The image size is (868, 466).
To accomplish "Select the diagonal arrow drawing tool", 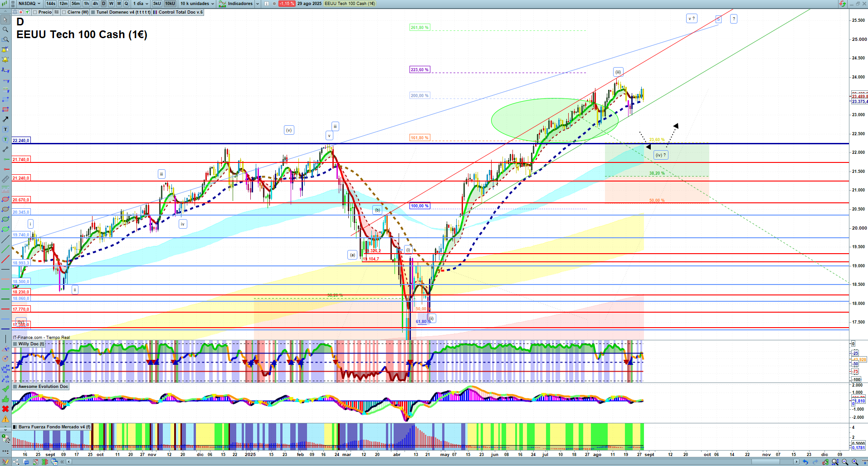I will pyautogui.click(x=5, y=119).
